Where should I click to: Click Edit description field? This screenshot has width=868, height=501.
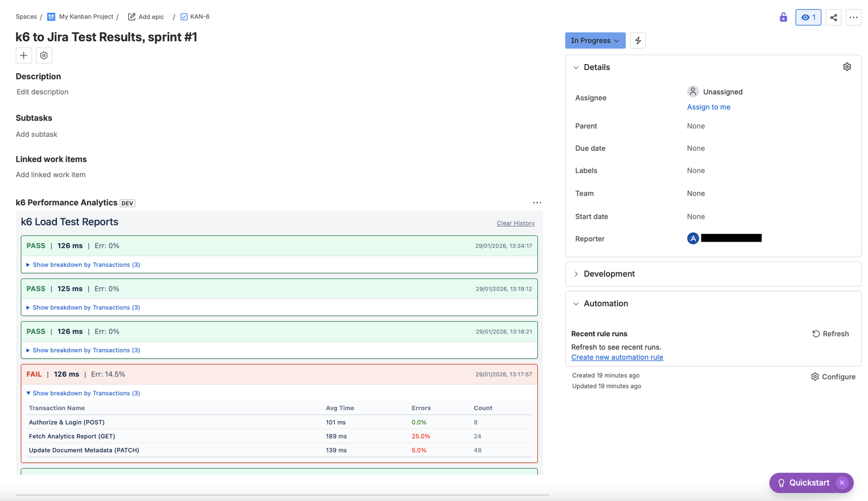click(x=42, y=92)
